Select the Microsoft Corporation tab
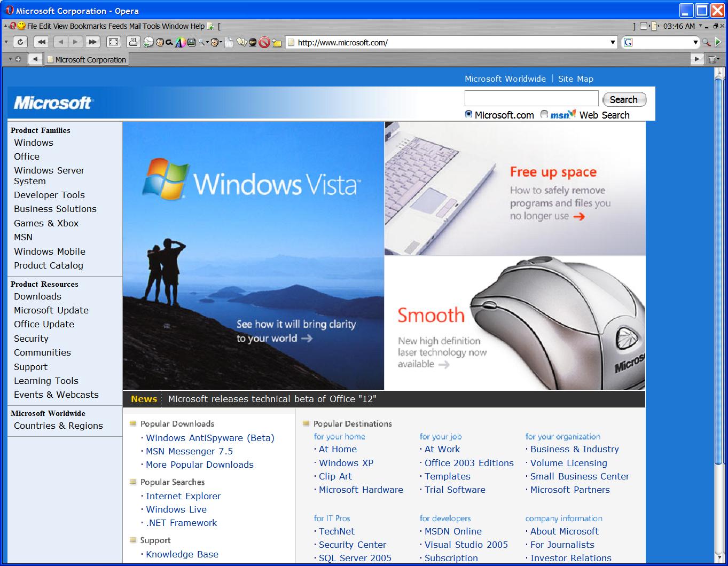This screenshot has height=566, width=728. (87, 59)
